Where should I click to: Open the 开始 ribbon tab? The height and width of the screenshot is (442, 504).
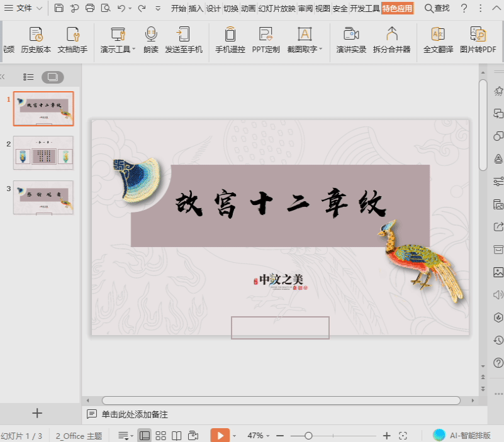coord(179,8)
